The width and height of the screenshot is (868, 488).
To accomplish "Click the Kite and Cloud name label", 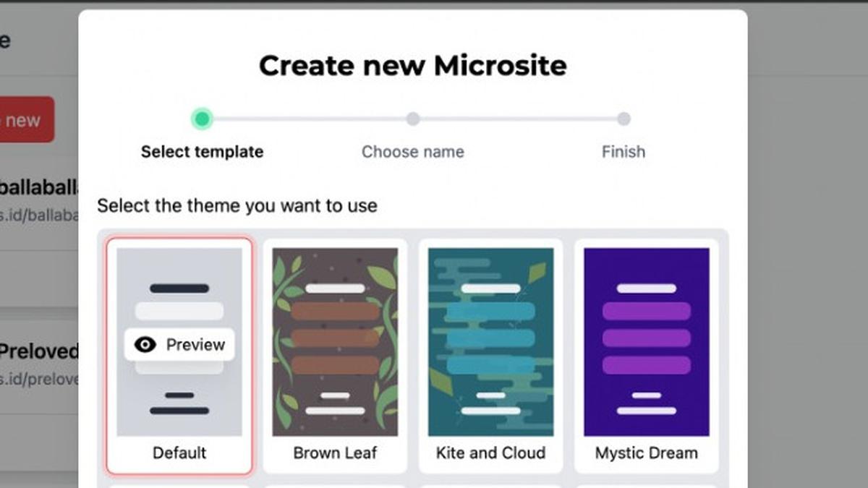I will 490,453.
